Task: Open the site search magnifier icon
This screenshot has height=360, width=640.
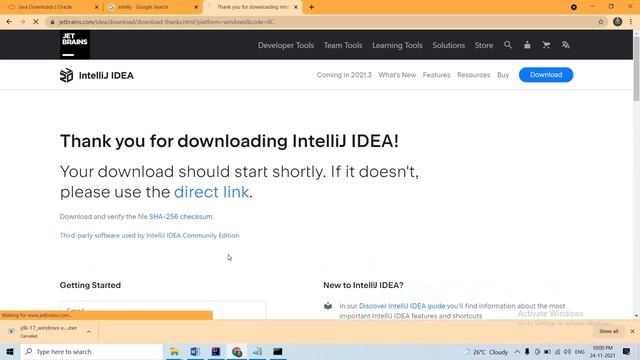Action: pos(508,45)
